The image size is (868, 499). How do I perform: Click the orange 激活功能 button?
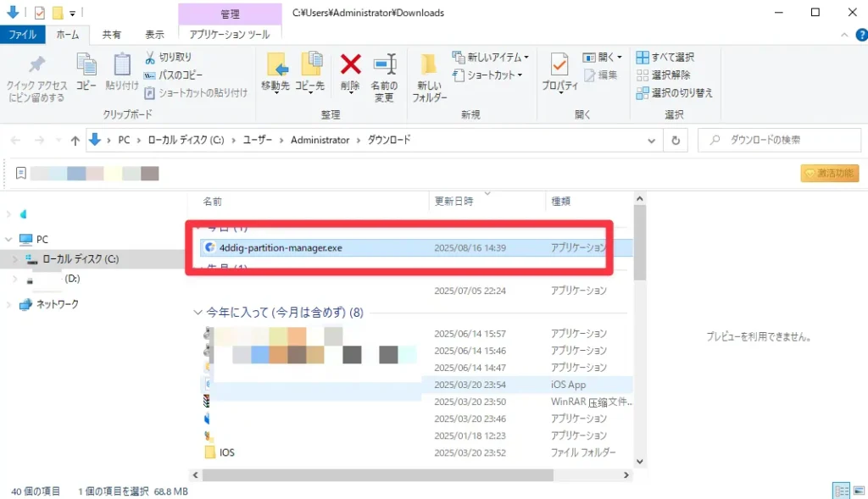point(829,173)
